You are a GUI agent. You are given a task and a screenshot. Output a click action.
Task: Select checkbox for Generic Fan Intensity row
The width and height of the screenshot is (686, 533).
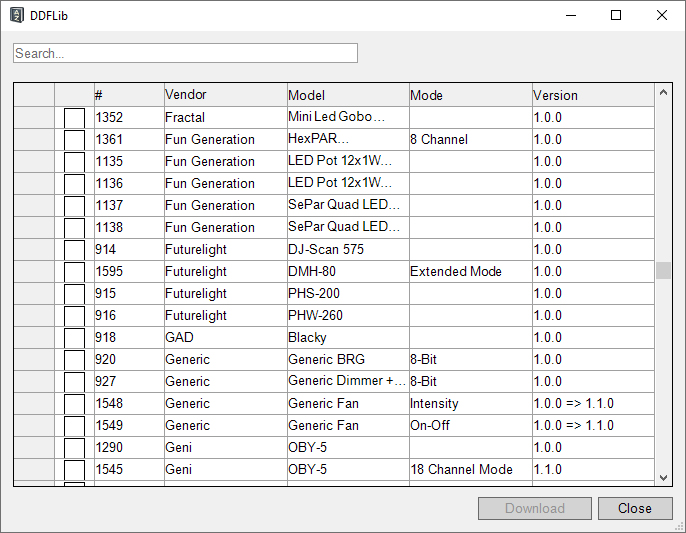74,404
